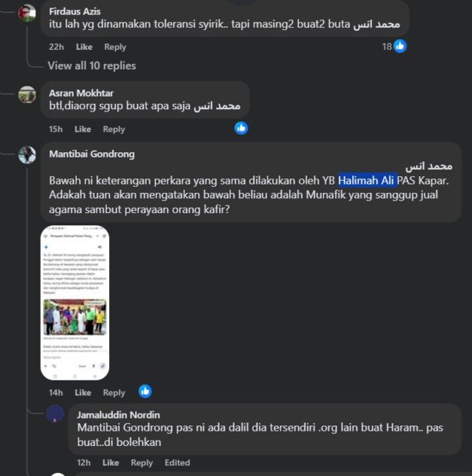Open Mantibai Gondrong's profile avatar

(27, 155)
